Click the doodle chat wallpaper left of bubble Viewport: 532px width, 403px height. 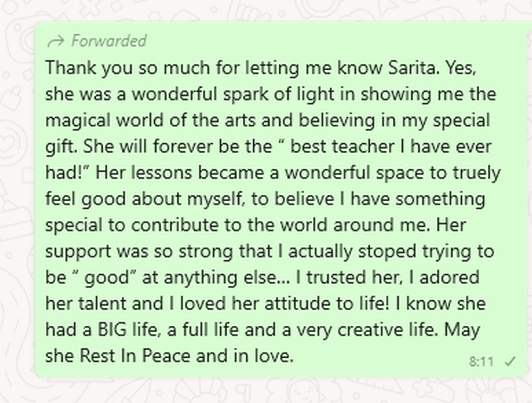tap(17, 204)
